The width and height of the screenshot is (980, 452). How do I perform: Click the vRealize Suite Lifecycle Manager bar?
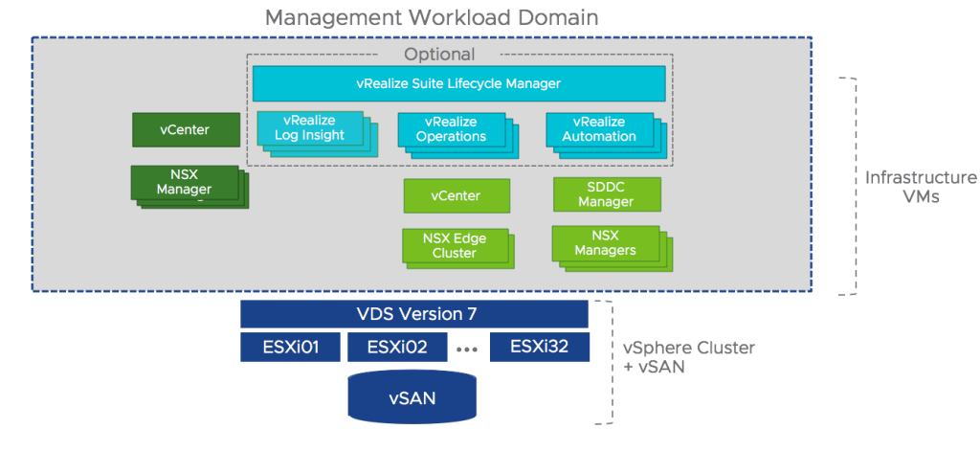(x=458, y=83)
